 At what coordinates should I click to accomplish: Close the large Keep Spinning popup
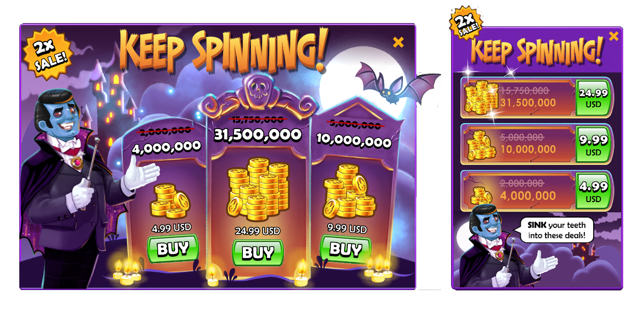[398, 42]
